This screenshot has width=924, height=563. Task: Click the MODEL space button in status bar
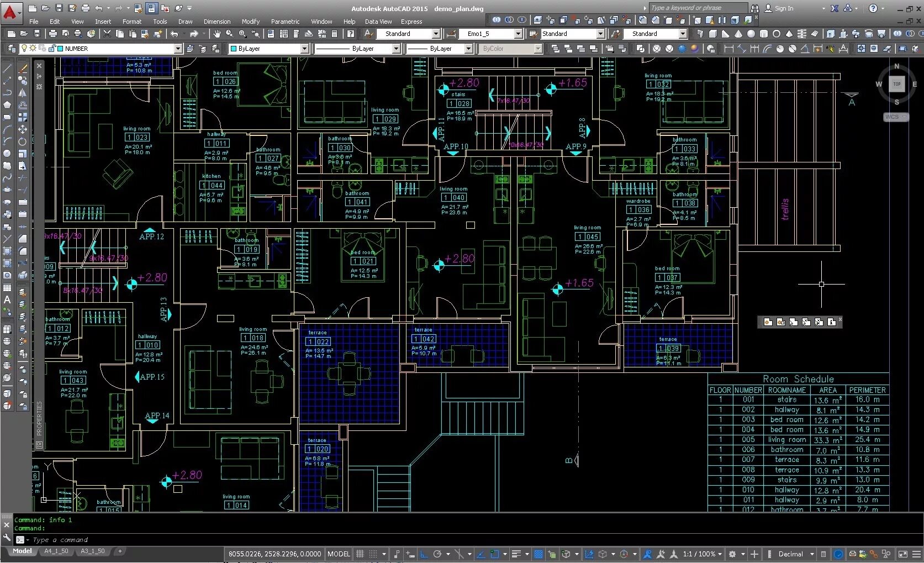point(339,554)
